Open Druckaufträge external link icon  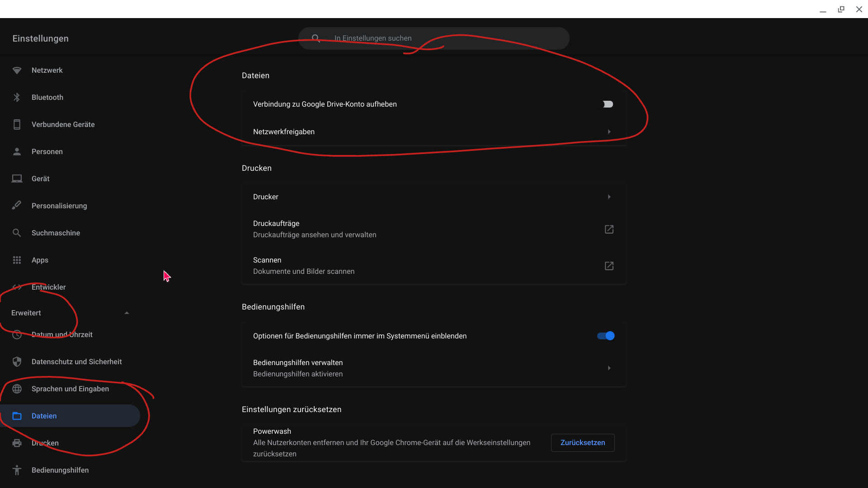pyautogui.click(x=609, y=230)
